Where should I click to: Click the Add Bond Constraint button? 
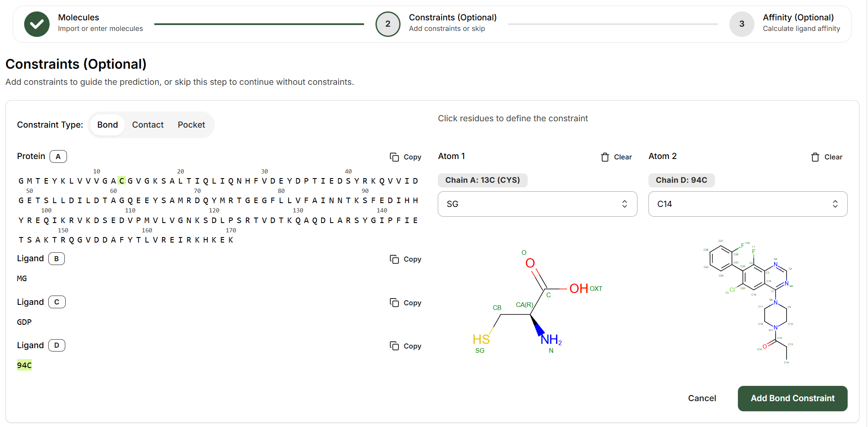click(x=792, y=398)
